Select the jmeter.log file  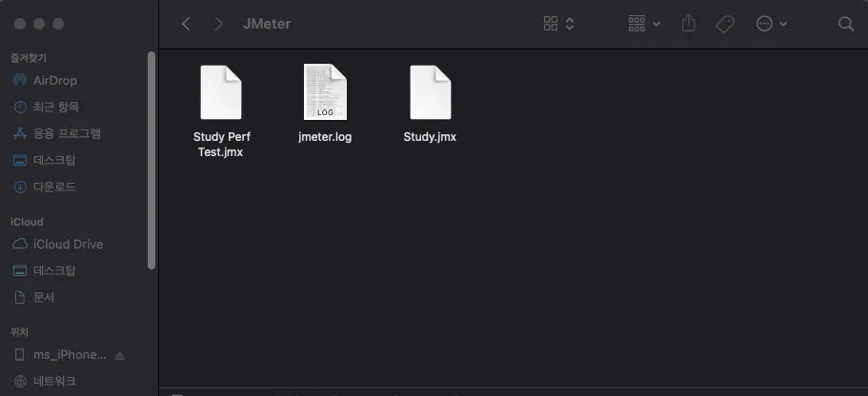coord(325,104)
